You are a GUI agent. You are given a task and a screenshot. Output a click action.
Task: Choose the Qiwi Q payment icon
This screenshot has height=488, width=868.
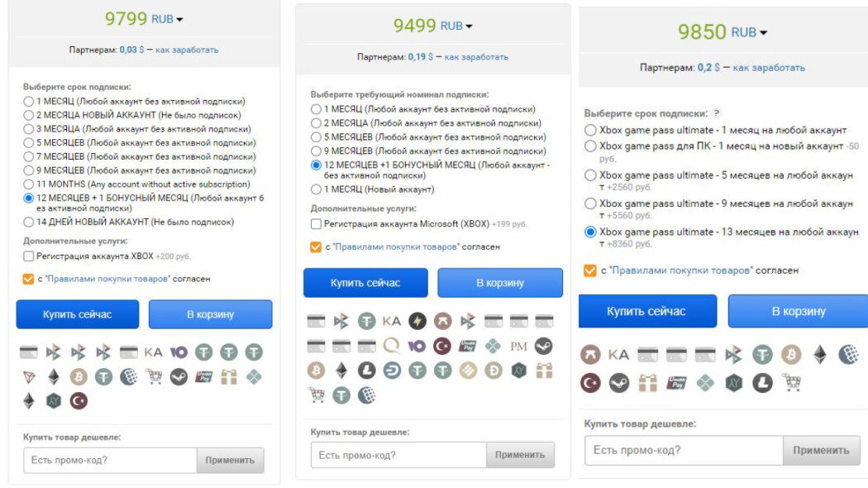click(391, 346)
